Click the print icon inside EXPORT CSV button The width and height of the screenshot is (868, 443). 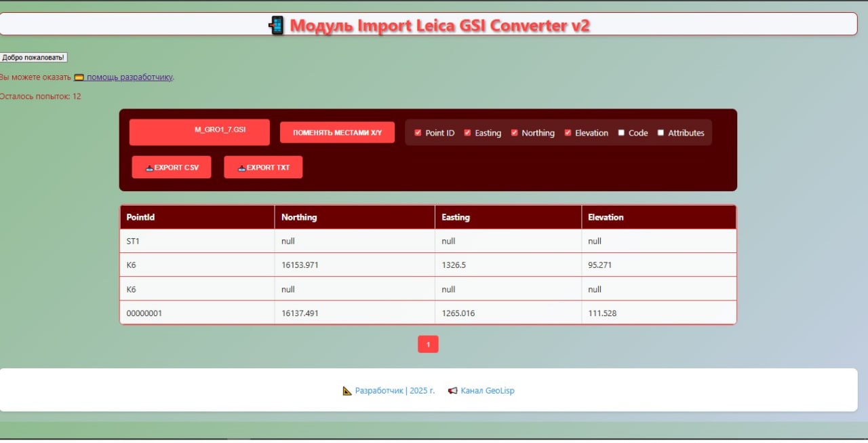[x=151, y=167]
